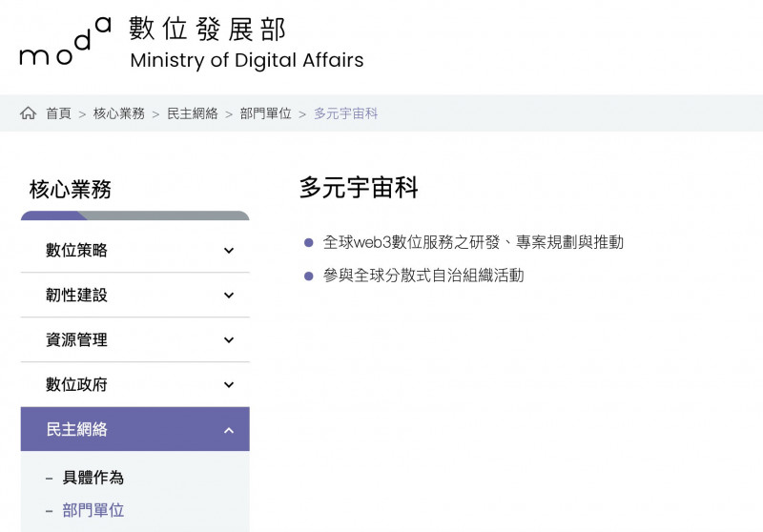The image size is (763, 532).
Task: Expand 數位策略 chevron arrow
Action: 229,251
